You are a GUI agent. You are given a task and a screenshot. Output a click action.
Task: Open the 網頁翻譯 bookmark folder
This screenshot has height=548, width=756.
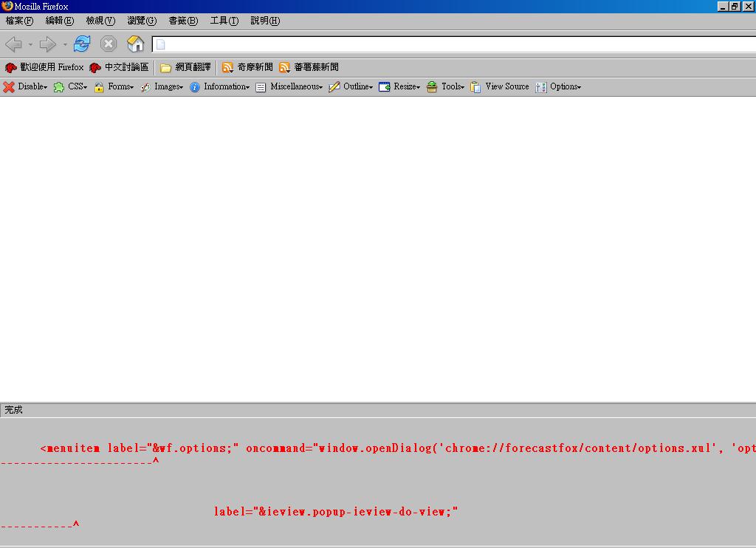(x=185, y=67)
